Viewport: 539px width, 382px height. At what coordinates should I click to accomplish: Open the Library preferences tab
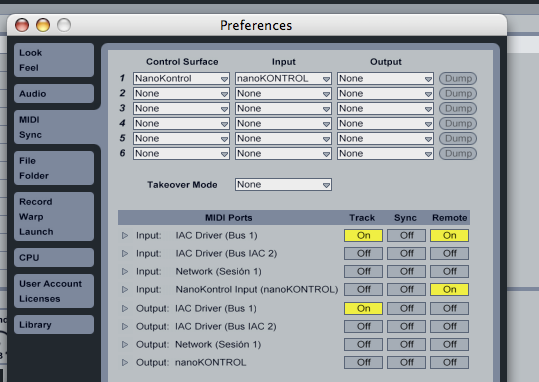click(54, 325)
